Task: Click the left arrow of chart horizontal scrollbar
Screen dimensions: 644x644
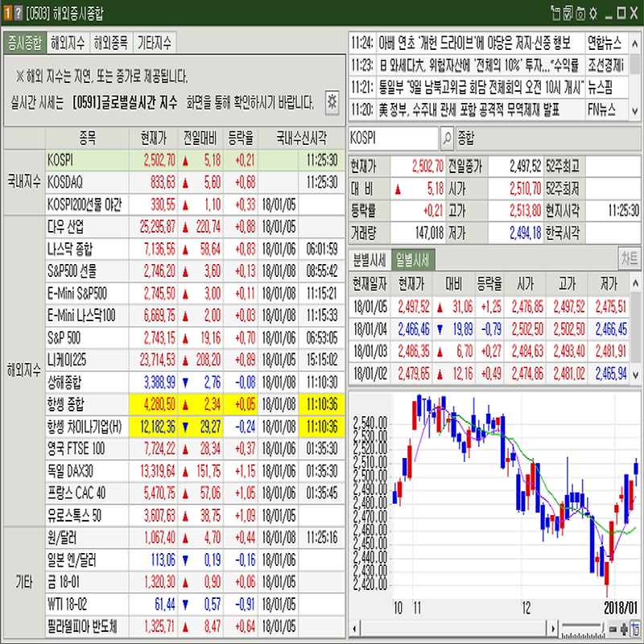Action: pyautogui.click(x=354, y=629)
